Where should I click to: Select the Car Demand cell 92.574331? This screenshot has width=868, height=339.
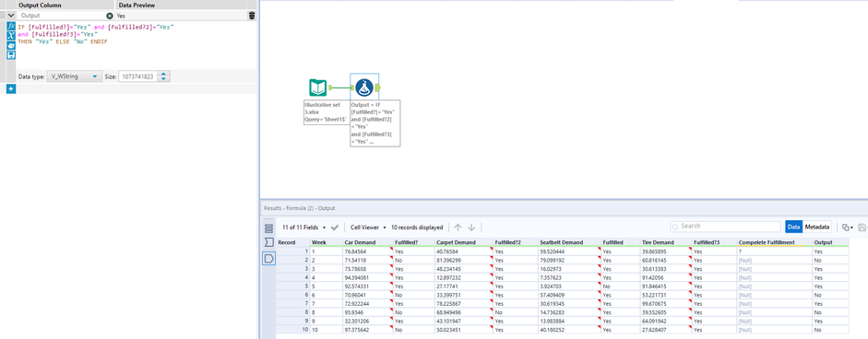[367, 286]
